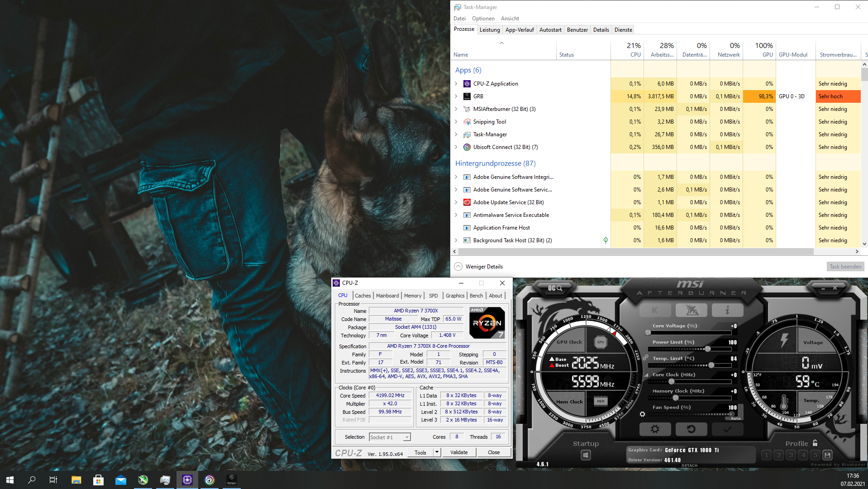Open the Autostart tab in Task Manager

pos(550,30)
